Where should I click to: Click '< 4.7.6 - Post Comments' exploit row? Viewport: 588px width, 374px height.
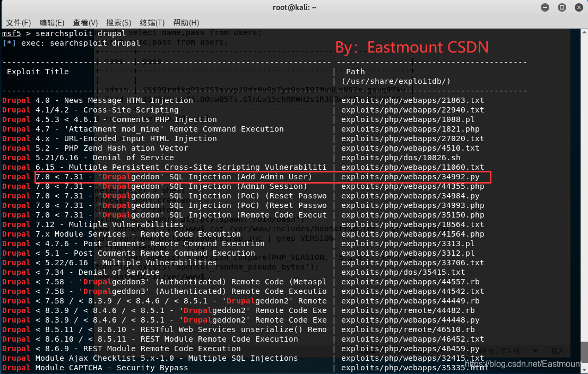pos(133,243)
